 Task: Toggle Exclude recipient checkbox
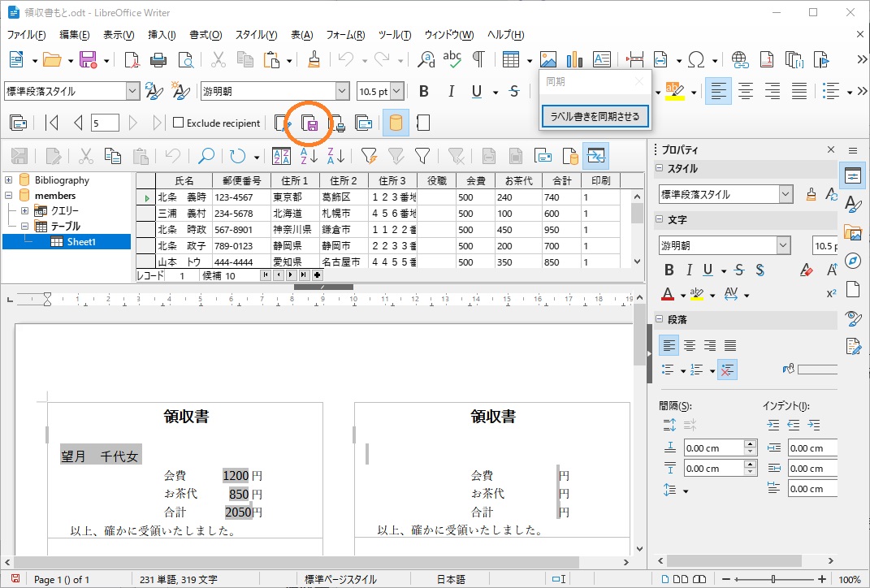(x=178, y=123)
